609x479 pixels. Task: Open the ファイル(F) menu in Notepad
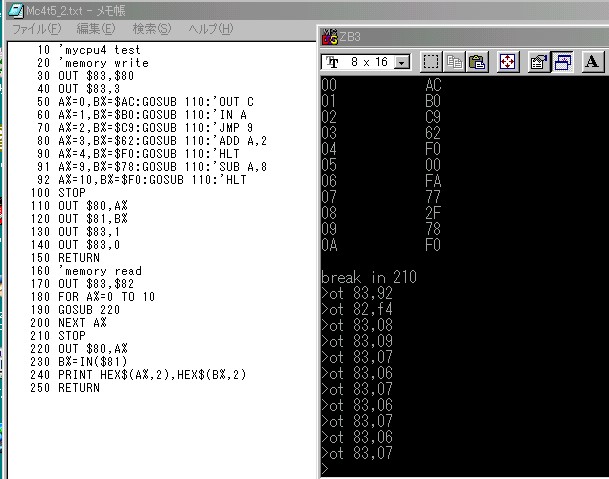coord(37,29)
